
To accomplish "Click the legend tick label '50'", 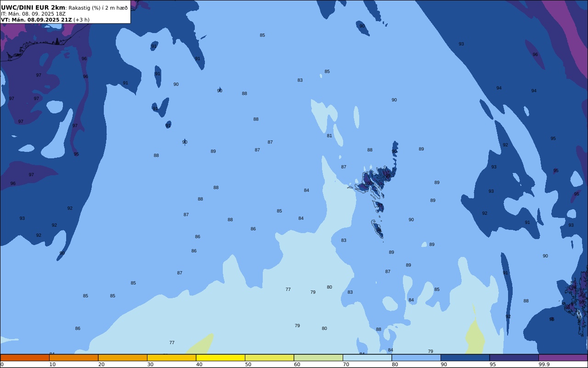I will coord(248,364).
